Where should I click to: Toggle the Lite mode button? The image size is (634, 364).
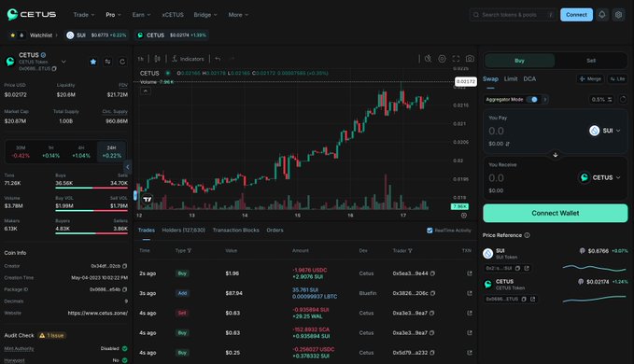click(617, 78)
